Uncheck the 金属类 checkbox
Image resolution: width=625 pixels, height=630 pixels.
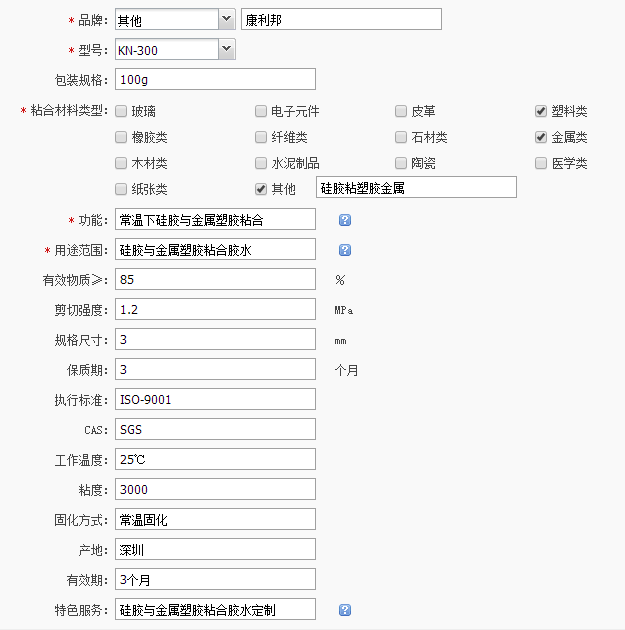click(541, 137)
